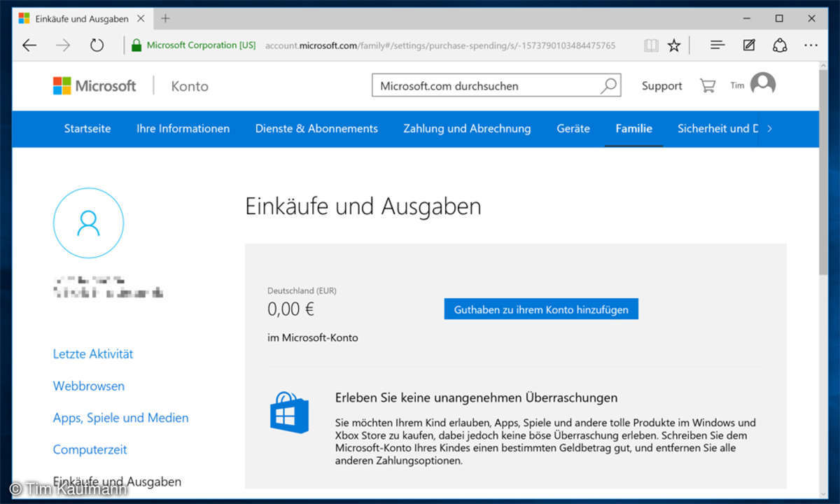Image resolution: width=840 pixels, height=504 pixels.
Task: Open a new browser tab with plus
Action: coord(165,18)
